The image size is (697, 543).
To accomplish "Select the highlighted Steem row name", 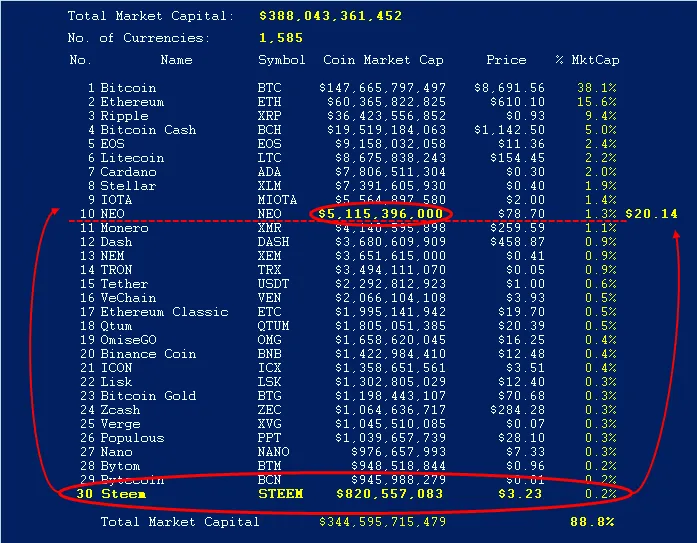I will 123,494.
